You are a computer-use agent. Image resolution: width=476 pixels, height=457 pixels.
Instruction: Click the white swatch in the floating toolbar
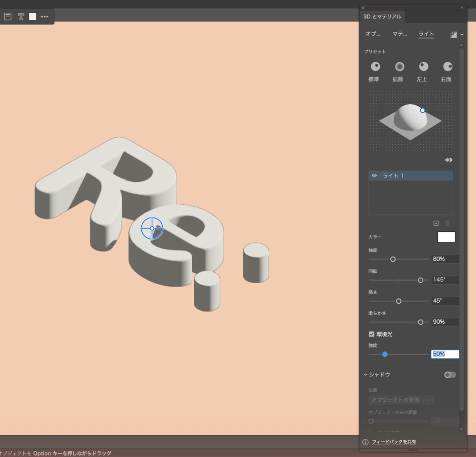pyautogui.click(x=32, y=16)
